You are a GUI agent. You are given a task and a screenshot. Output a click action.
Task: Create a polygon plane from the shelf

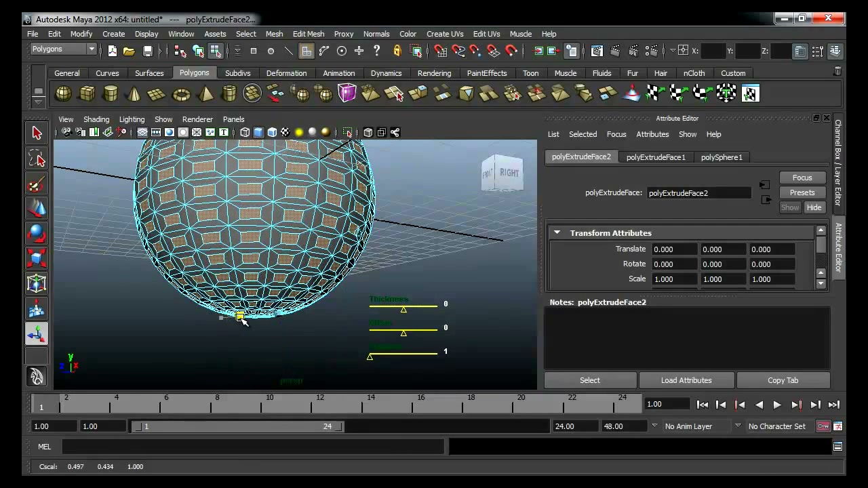[157, 94]
